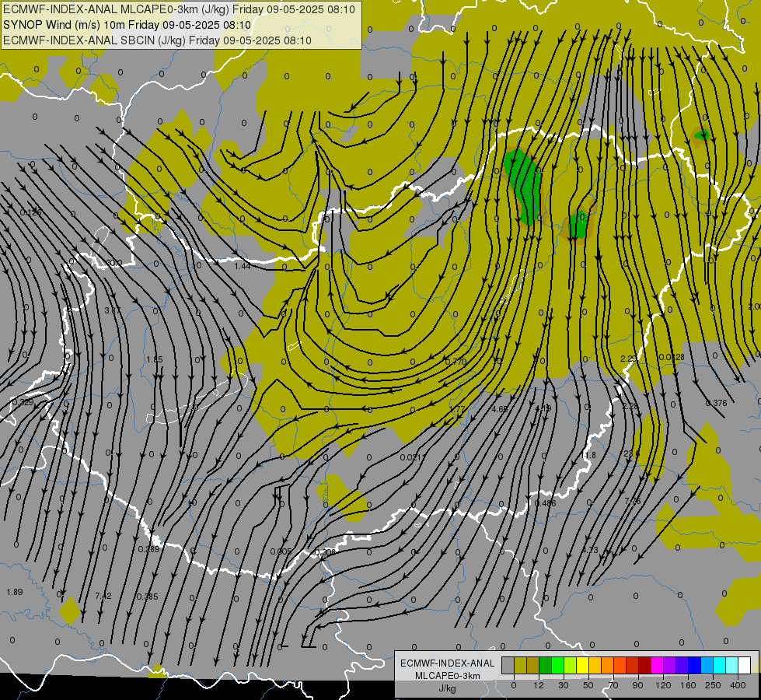Click the legend tick value 120
This screenshot has width=761, height=700.
click(664, 685)
